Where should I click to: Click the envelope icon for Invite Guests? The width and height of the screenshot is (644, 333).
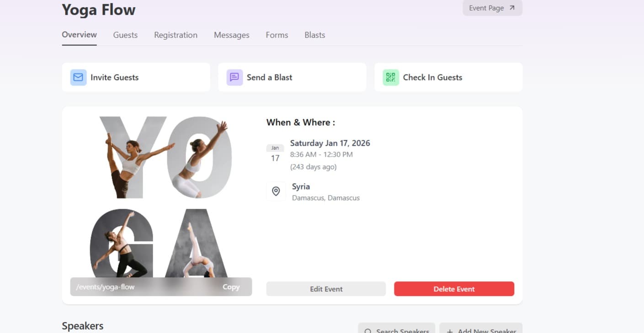78,78
